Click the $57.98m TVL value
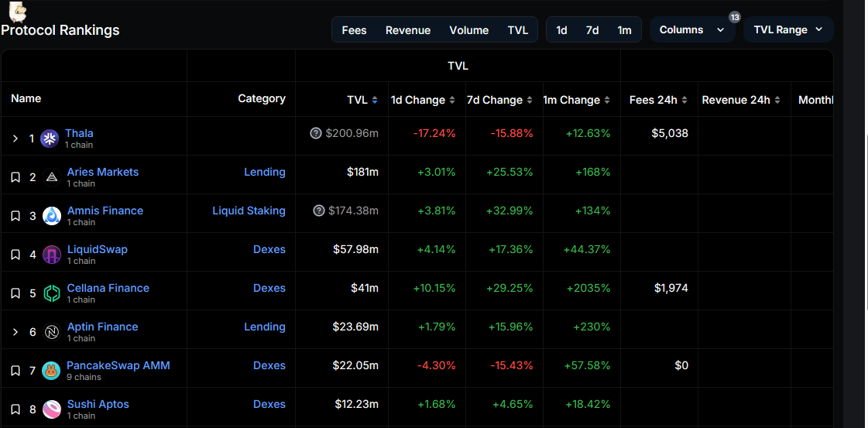 coord(356,249)
